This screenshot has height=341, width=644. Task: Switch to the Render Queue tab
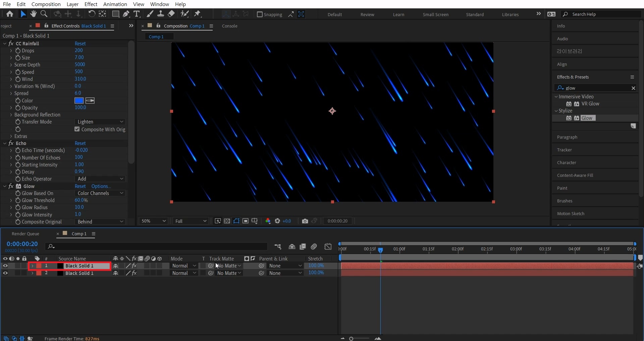click(x=25, y=234)
